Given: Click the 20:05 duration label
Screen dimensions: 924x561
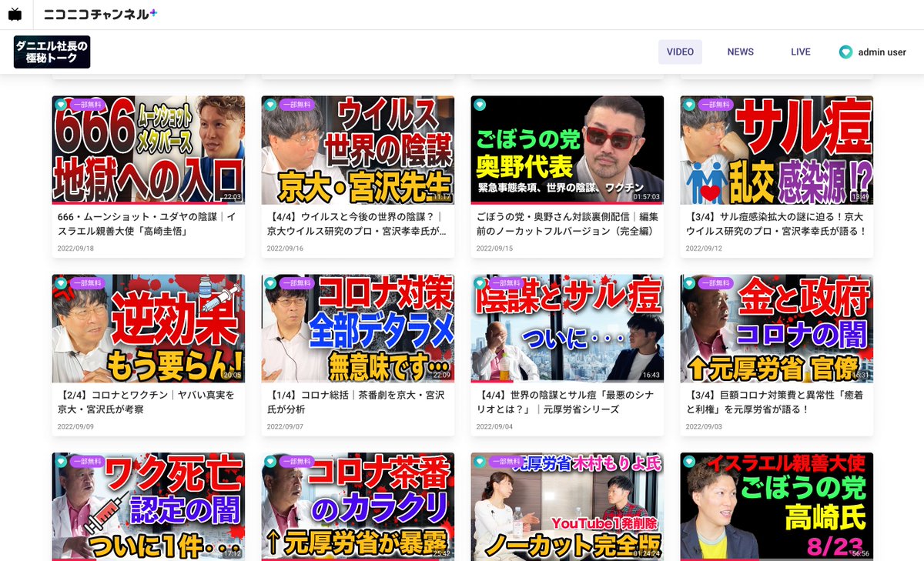Looking at the screenshot, I should tap(233, 376).
